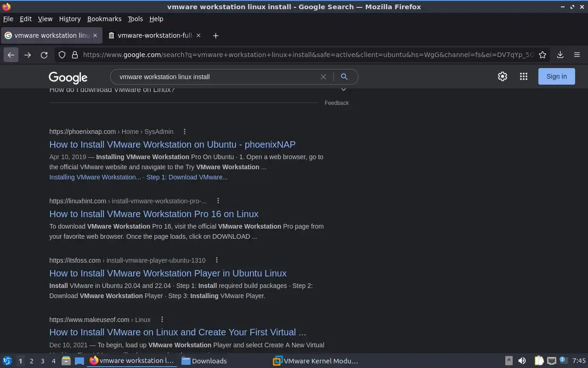Screen dimensions: 588x368
Task: Go back with the browser back arrow
Action: 11,55
